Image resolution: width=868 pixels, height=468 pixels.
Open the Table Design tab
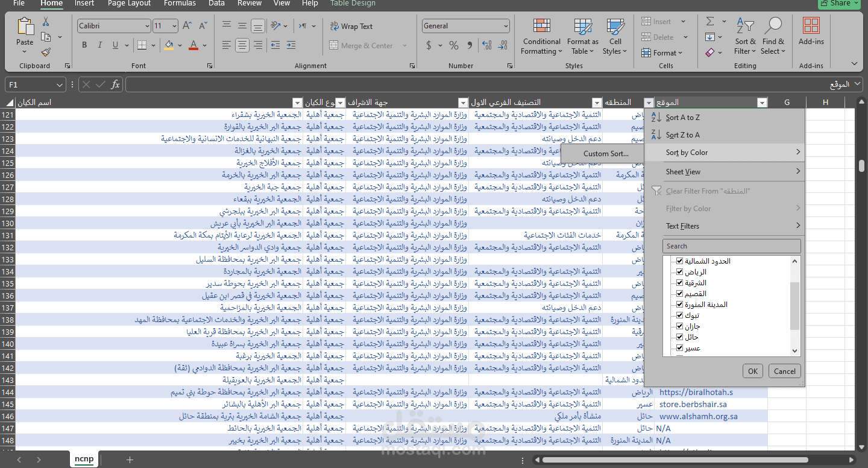point(353,3)
